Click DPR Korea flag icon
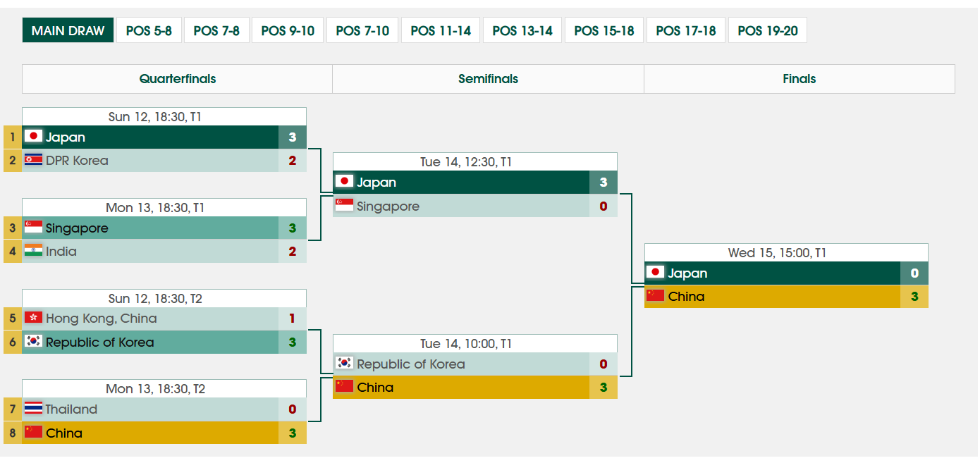 click(x=33, y=160)
